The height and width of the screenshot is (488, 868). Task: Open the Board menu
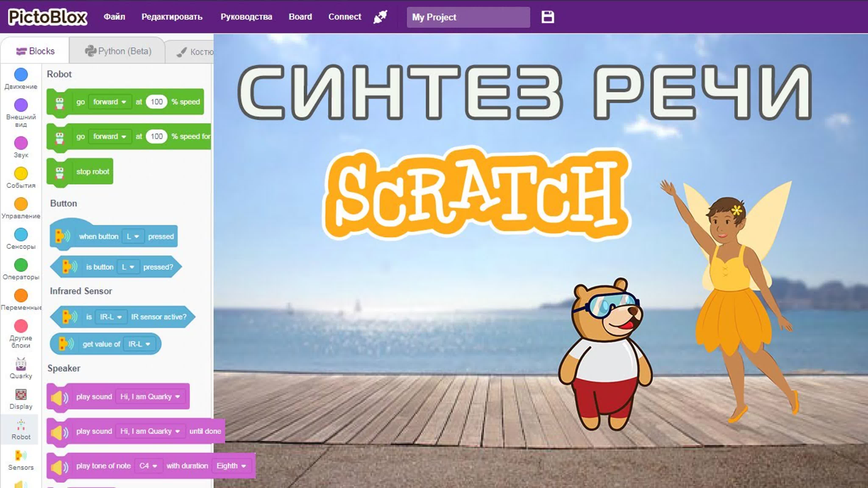pyautogui.click(x=300, y=17)
